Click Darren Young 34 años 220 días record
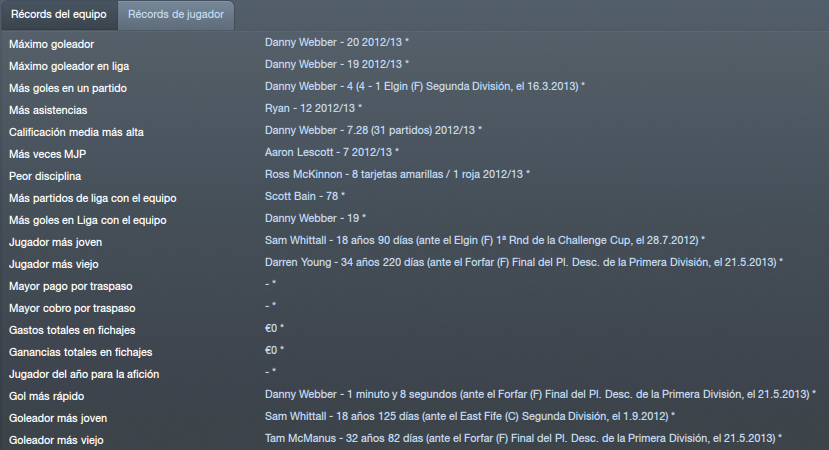This screenshot has width=829, height=450. point(524,262)
